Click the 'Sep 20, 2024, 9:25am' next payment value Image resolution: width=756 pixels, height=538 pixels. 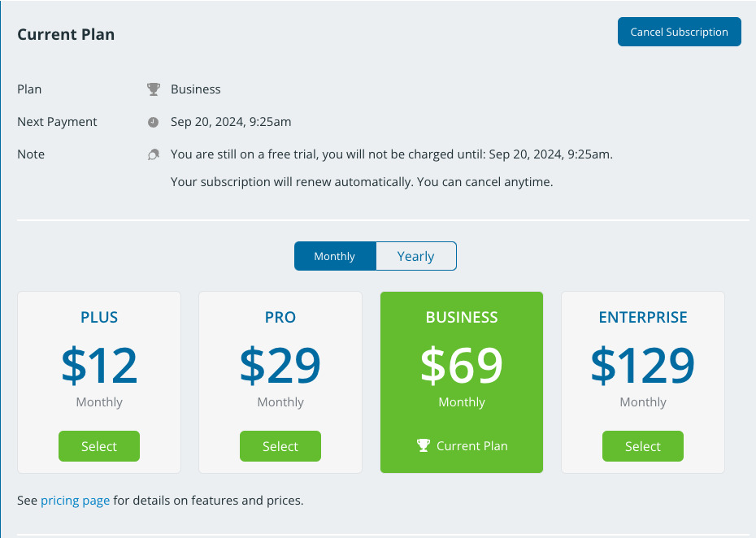[x=231, y=122]
